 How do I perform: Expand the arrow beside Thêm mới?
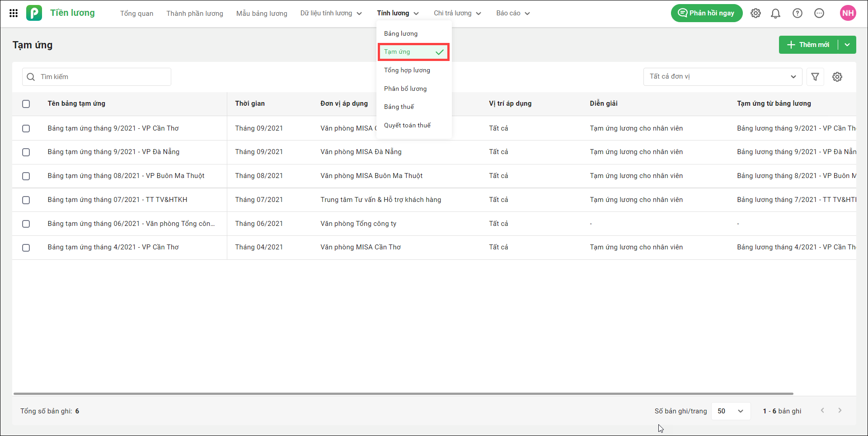pyautogui.click(x=847, y=45)
